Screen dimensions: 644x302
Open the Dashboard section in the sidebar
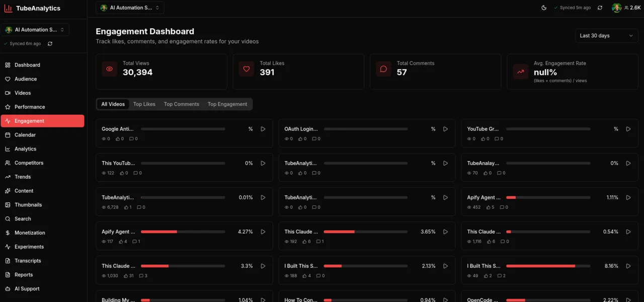pos(27,64)
